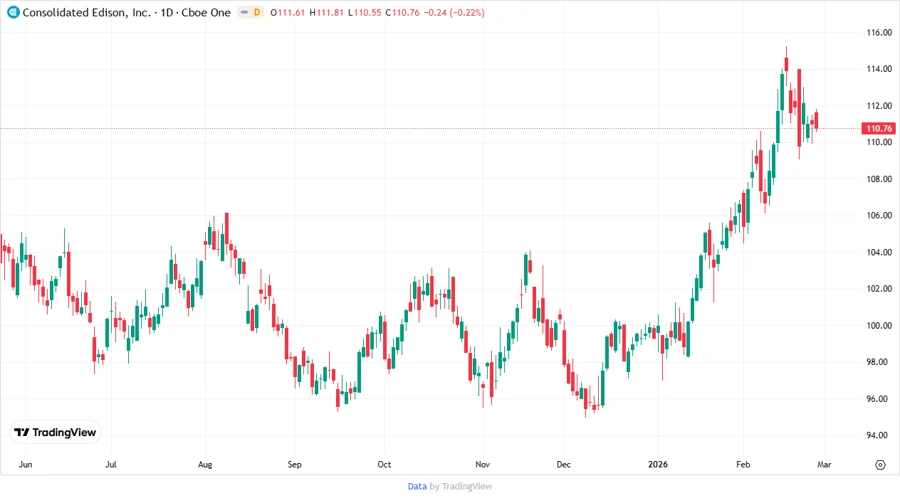
Task: Click the Jul label on time axis
Action: point(111,464)
